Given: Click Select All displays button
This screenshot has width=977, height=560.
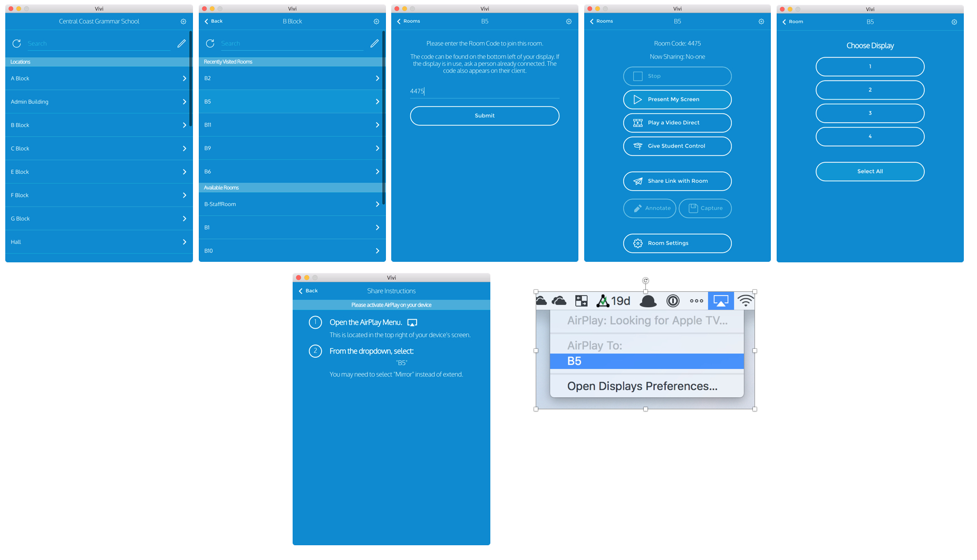Looking at the screenshot, I should coord(870,172).
